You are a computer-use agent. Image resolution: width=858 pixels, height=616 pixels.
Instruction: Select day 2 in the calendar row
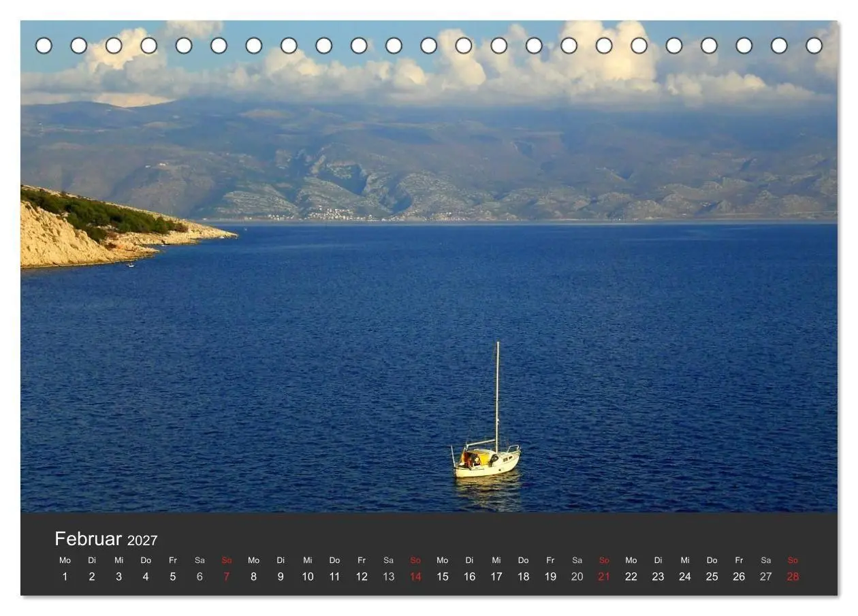pos(92,577)
